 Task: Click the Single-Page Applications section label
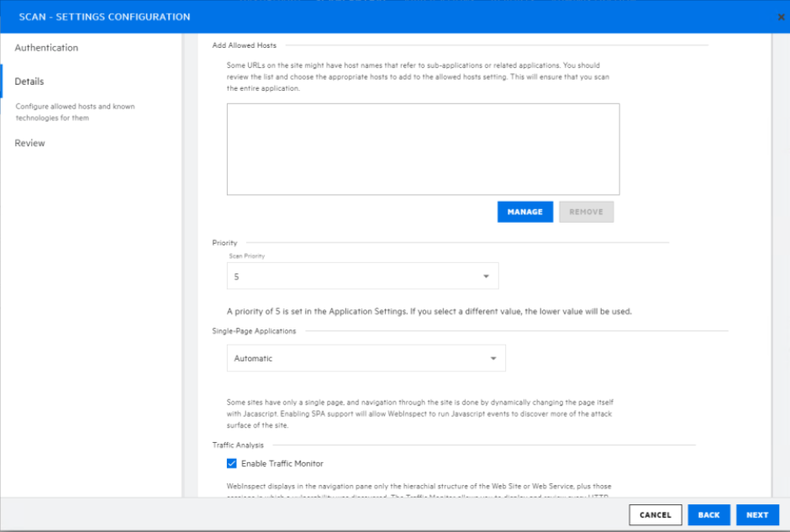coord(254,331)
